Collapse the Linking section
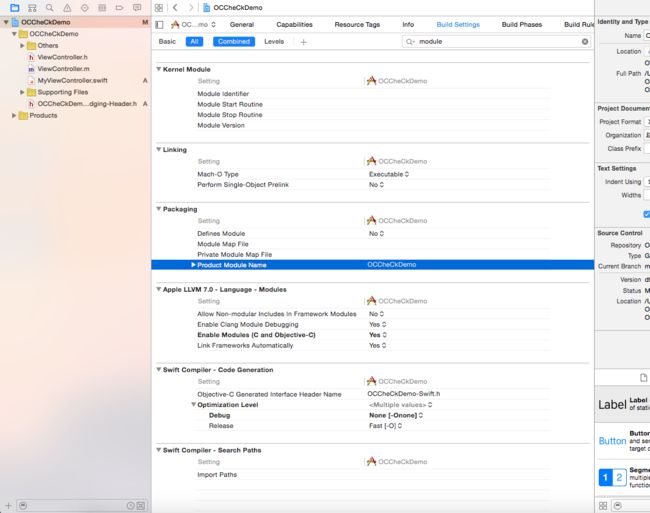The image size is (650, 513). click(x=158, y=150)
